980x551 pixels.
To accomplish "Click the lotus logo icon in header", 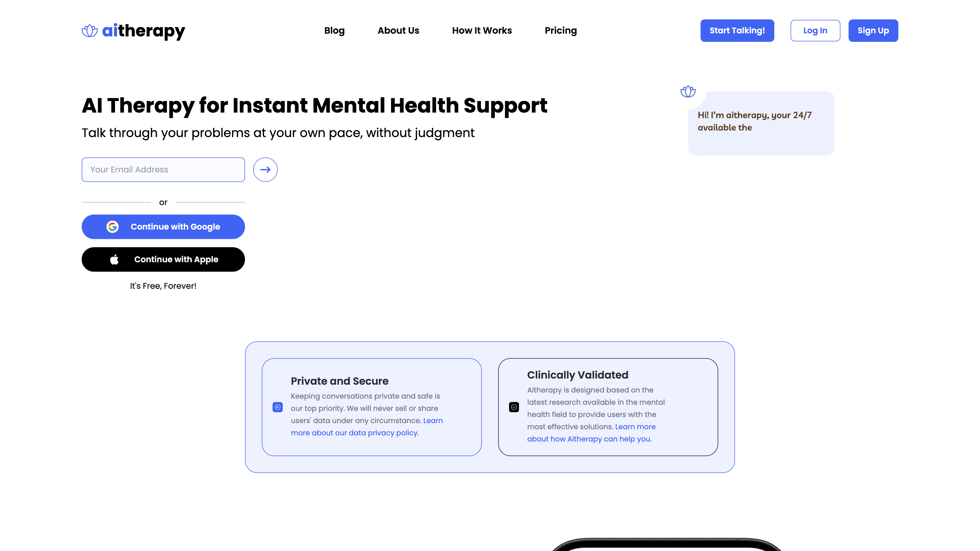I will click(x=90, y=30).
